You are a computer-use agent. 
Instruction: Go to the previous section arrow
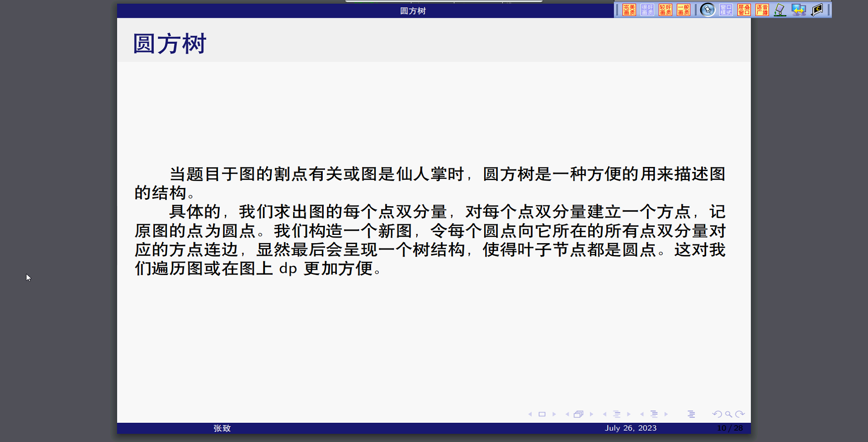pos(642,414)
